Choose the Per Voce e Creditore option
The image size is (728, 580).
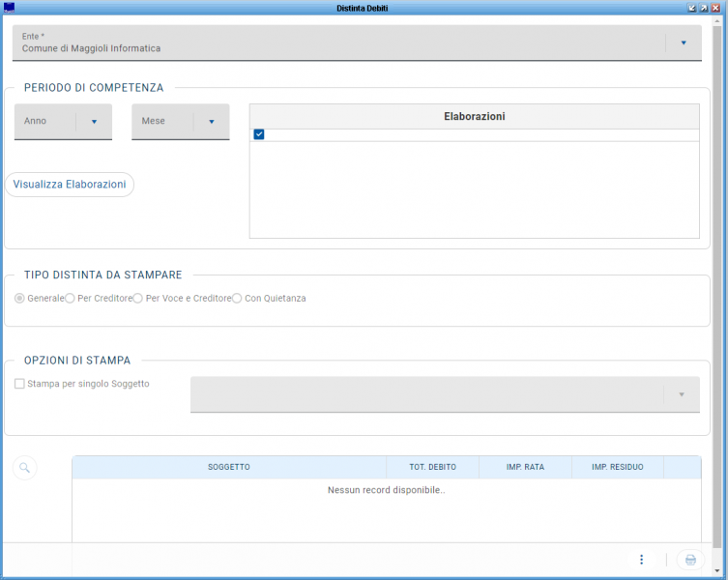tap(137, 299)
